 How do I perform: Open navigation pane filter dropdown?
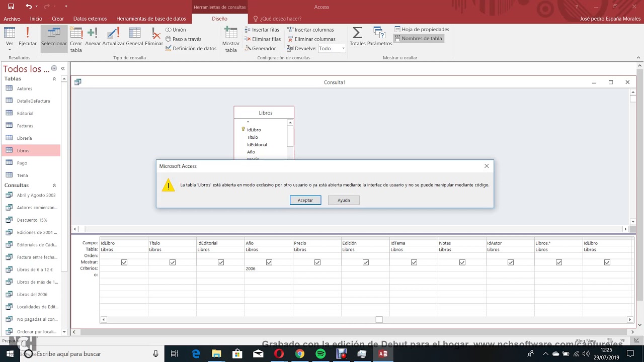[x=54, y=68]
